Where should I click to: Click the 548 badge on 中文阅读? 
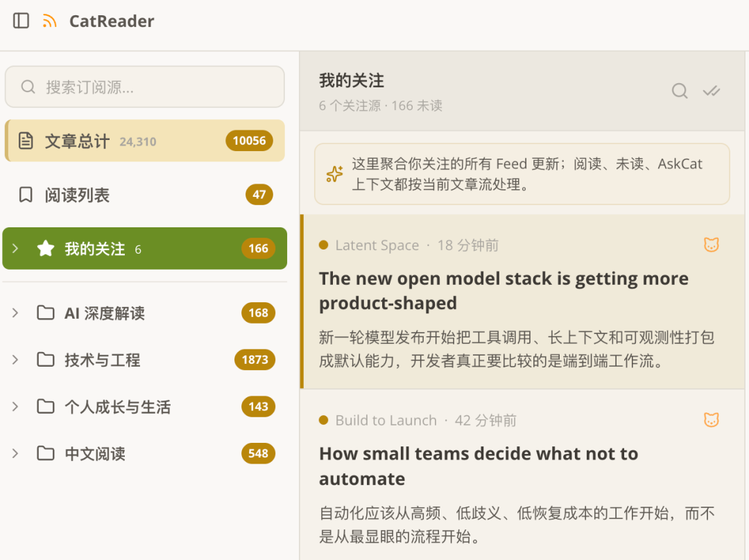pos(259,453)
